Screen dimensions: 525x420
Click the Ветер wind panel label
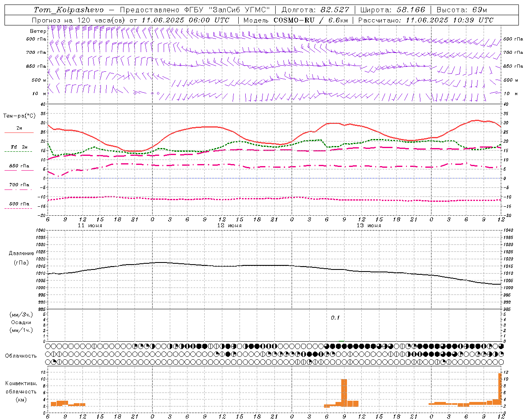(x=38, y=31)
